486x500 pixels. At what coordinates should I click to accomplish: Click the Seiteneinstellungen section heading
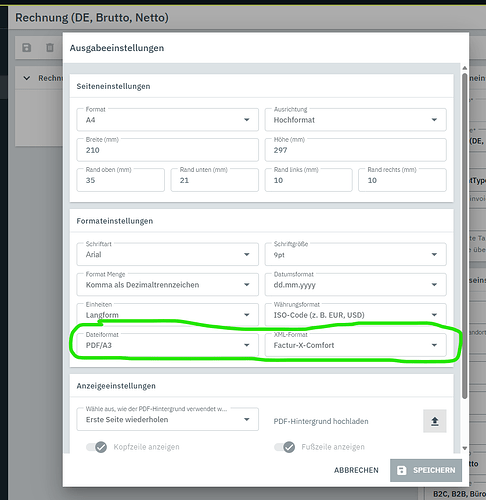click(x=113, y=86)
